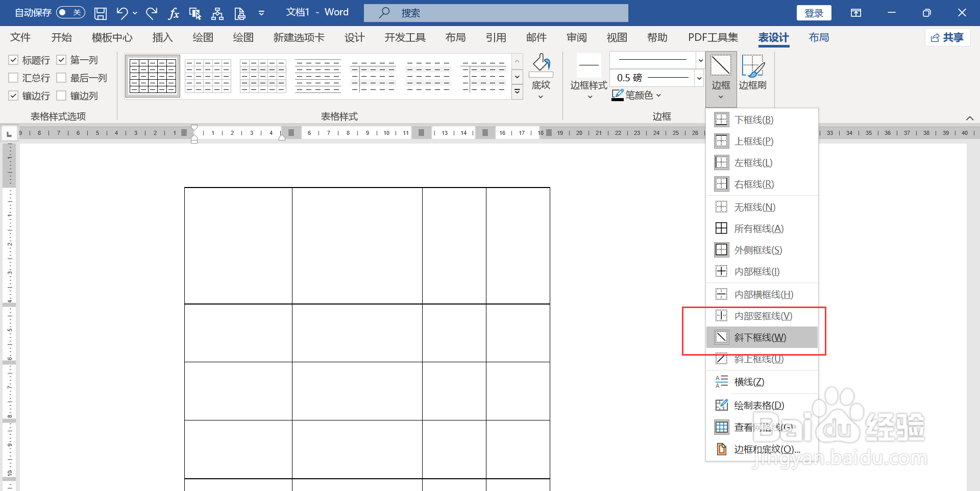The width and height of the screenshot is (980, 491).
Task: Choose No Border (无框线)
Action: 762,207
